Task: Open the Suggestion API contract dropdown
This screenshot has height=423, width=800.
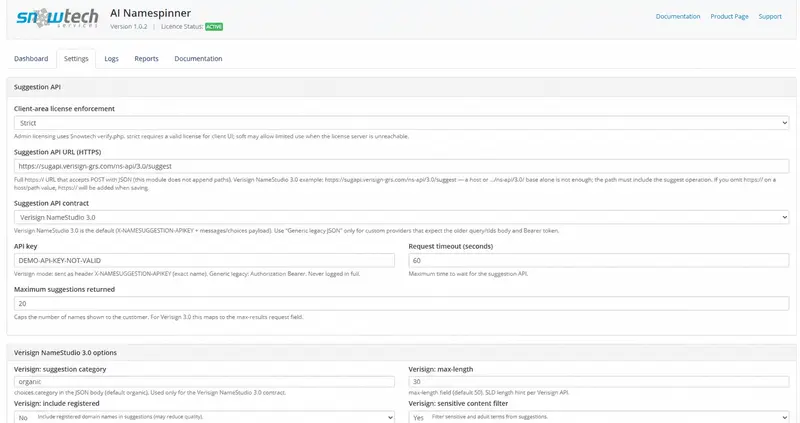Action: tap(402, 217)
